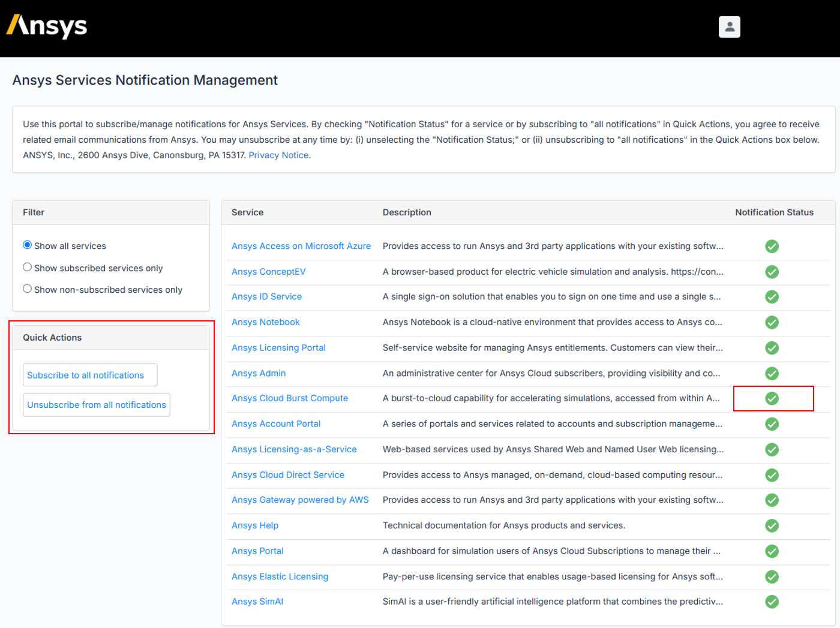Open the Ansys Cloud Burst Compute link

click(290, 398)
